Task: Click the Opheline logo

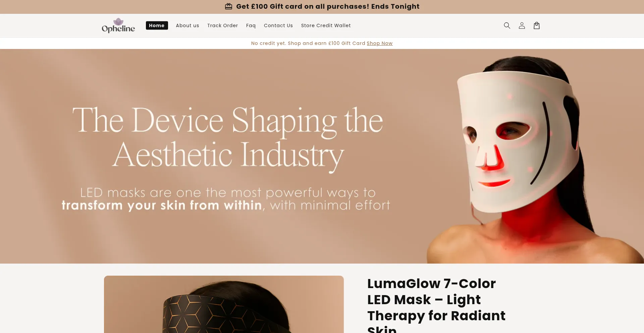Action: [x=118, y=25]
